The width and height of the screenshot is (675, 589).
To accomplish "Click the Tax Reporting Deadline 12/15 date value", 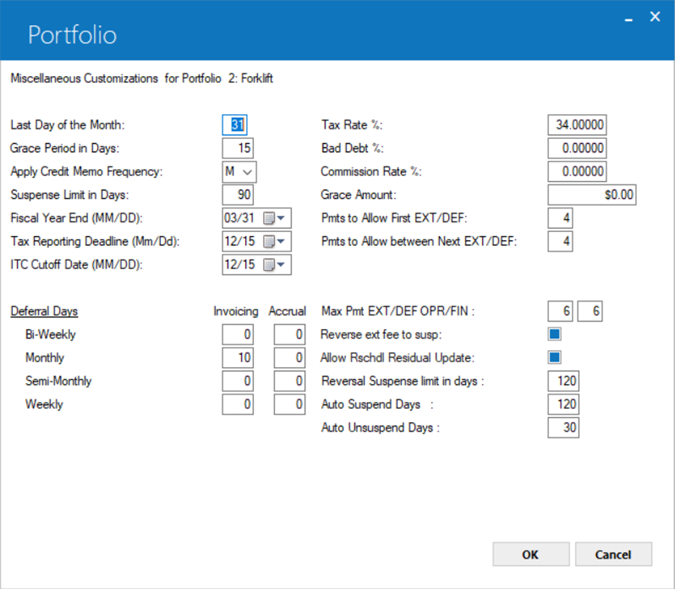I will 240,241.
